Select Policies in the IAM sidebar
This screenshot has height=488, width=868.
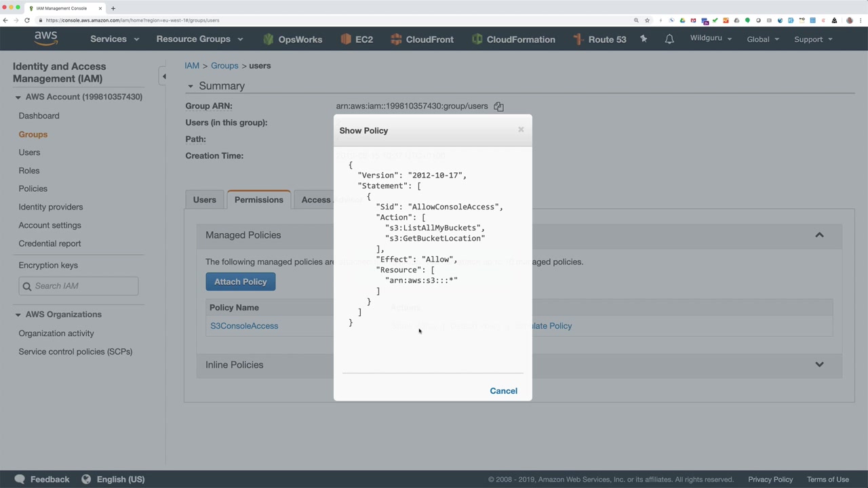(x=33, y=188)
